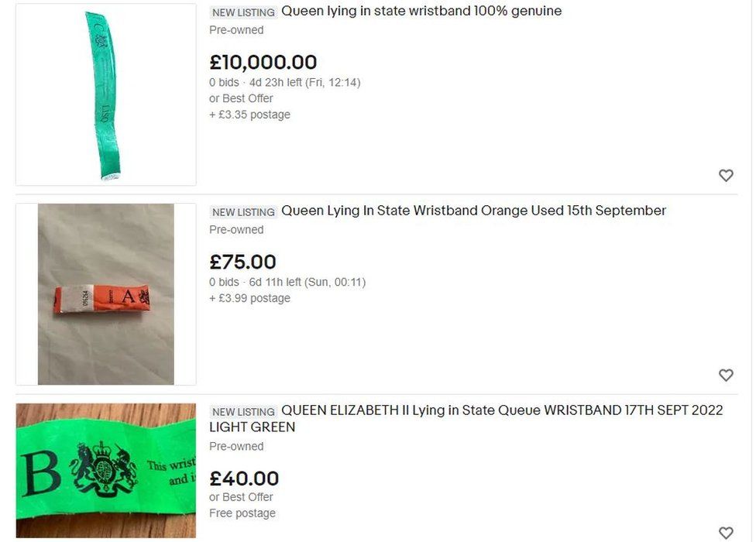
Task: Click NEW LISTING badge on first item
Action: pyautogui.click(x=243, y=12)
